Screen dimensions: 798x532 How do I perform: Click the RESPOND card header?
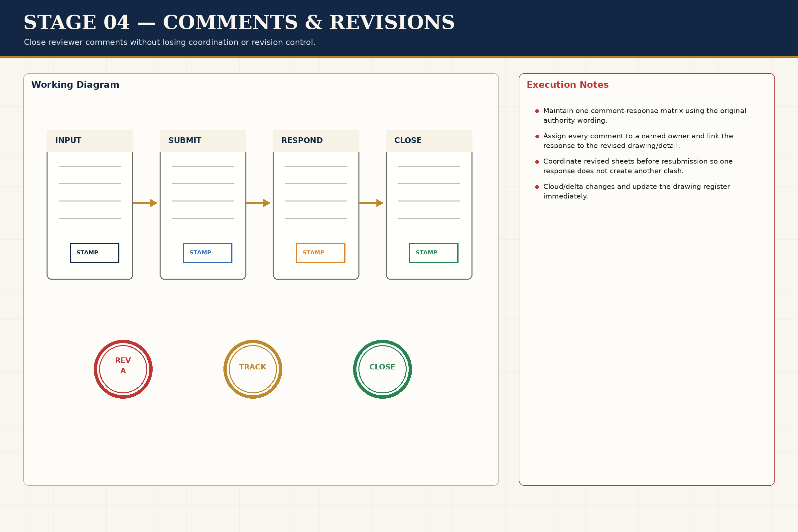coord(316,140)
